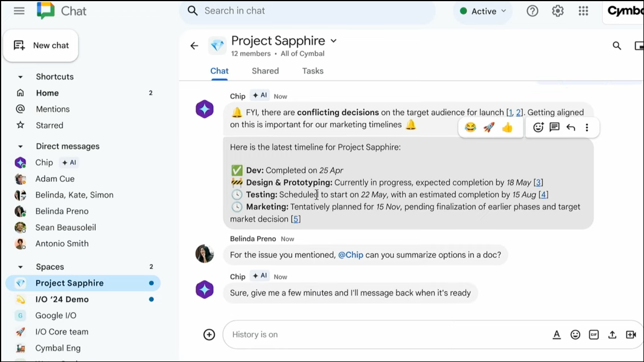
Task: Select the Project Sapphire space
Action: [82, 283]
